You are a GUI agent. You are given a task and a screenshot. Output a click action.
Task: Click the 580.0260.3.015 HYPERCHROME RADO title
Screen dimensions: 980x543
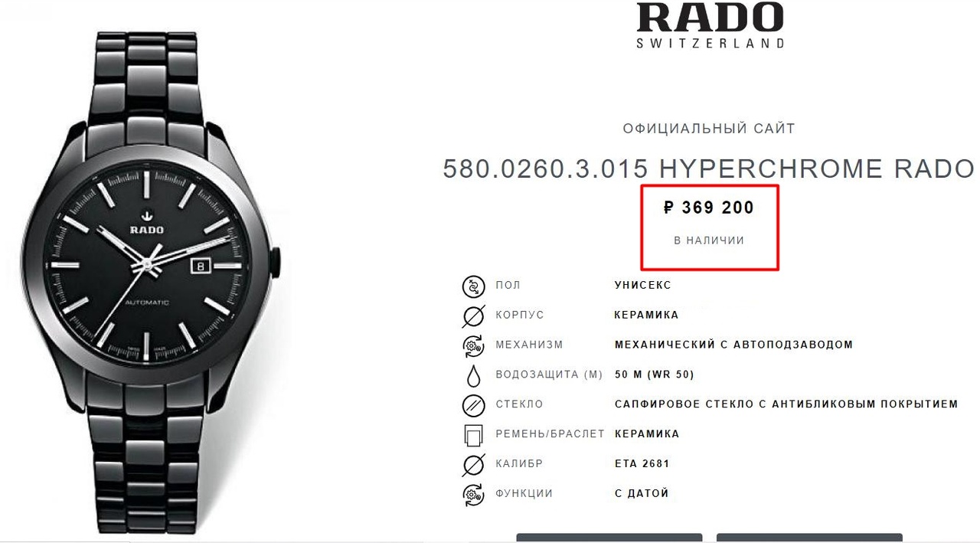coord(709,168)
